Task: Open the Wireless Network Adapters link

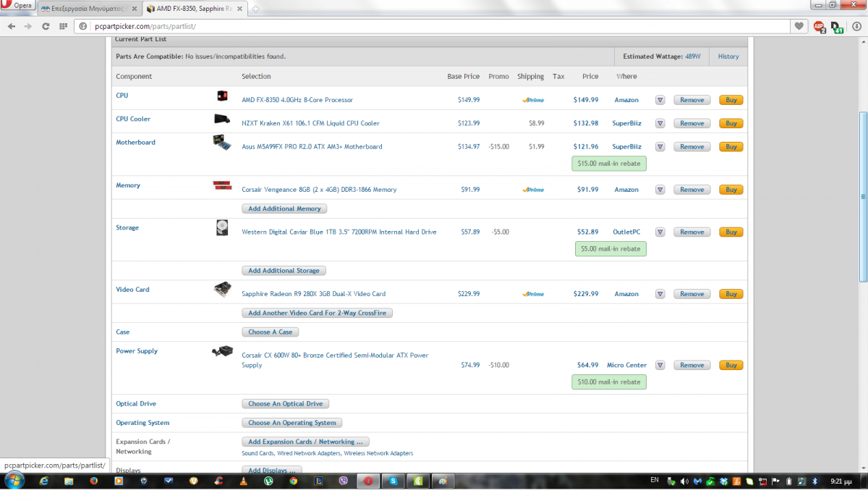Action: point(378,454)
